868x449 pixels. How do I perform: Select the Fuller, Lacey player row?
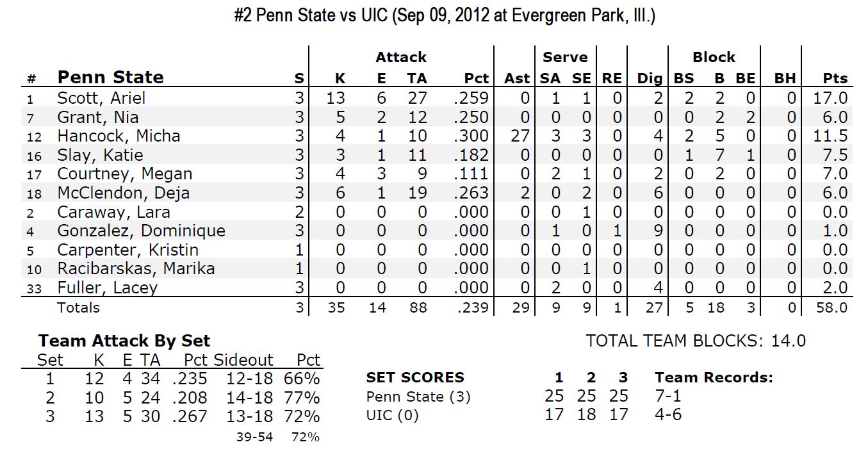tap(437, 288)
